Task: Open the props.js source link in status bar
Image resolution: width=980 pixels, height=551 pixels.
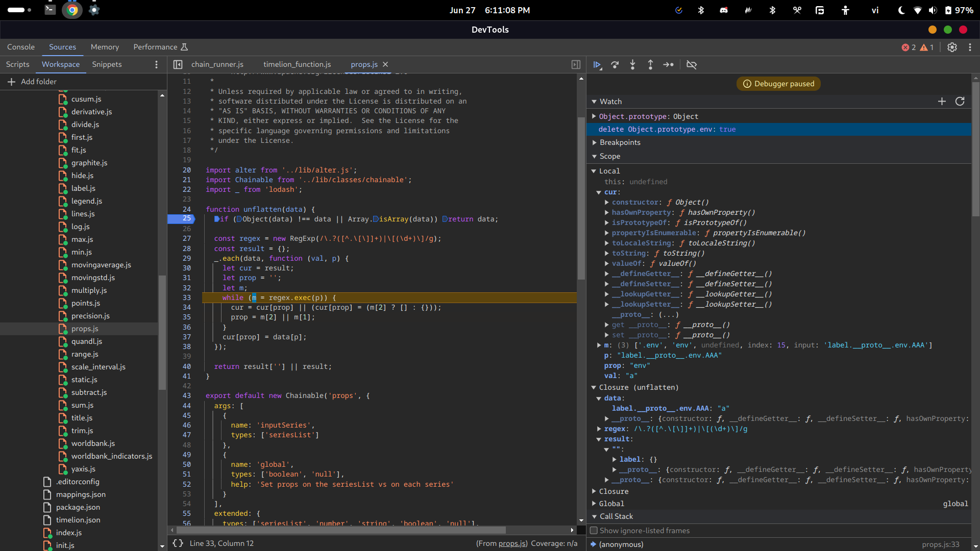Action: point(512,543)
